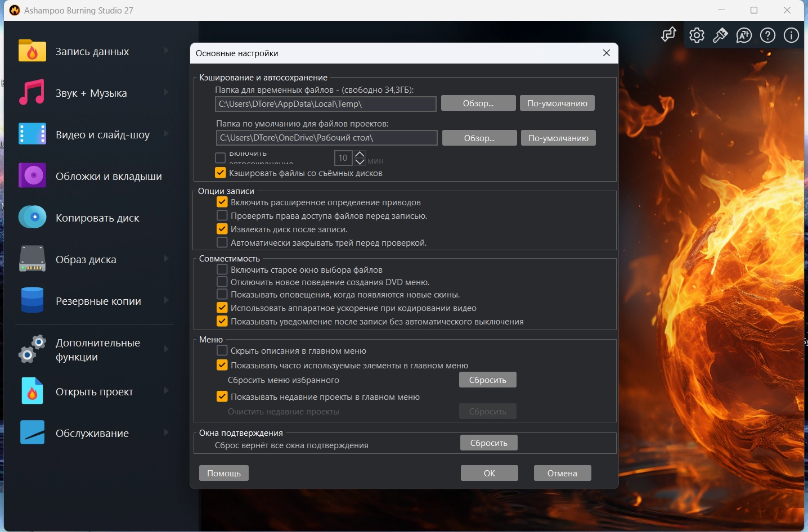This screenshot has width=808, height=532.
Task: Click the Резервные копии database icon
Action: (x=32, y=301)
